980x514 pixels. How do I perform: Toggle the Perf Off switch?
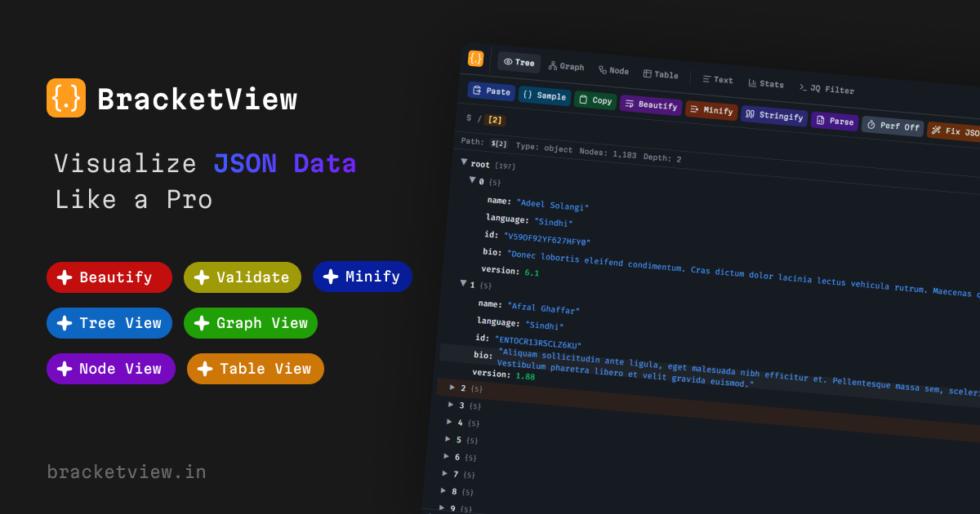(x=893, y=126)
